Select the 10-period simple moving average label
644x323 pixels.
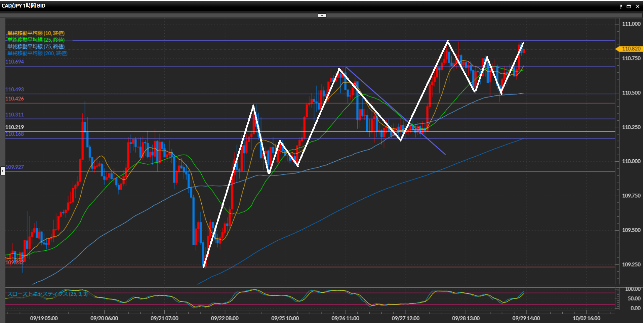pyautogui.click(x=36, y=33)
